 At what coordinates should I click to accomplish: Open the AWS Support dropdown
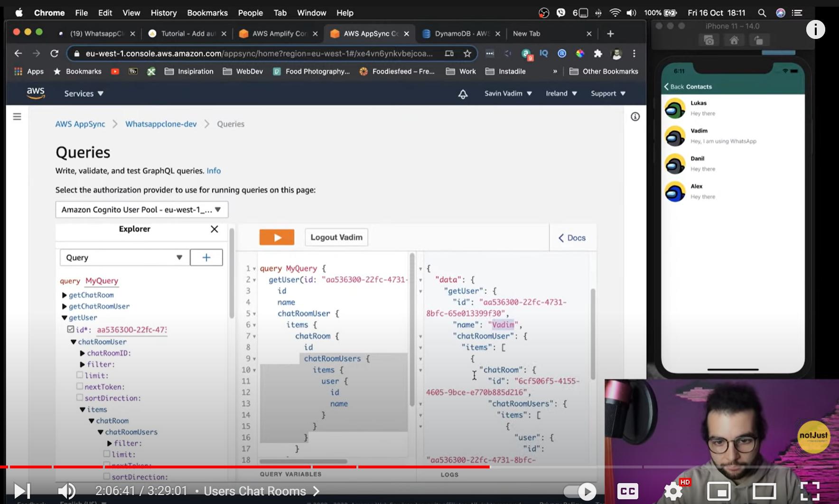608,93
